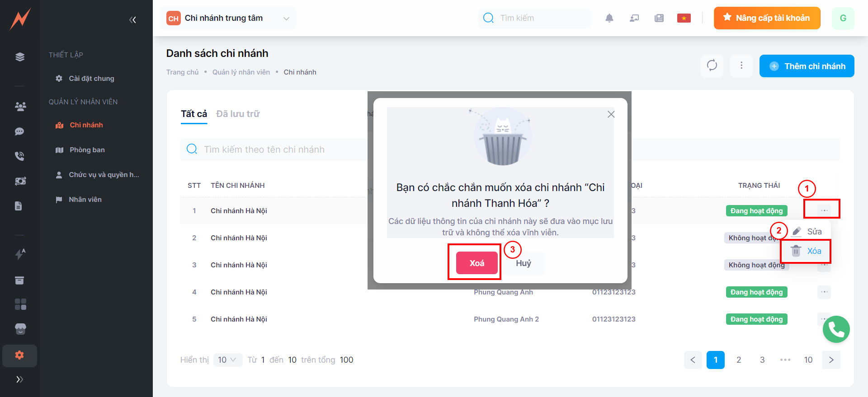Expand the left icon rail with double arrow
Viewport: 868px width, 397px height.
point(19,379)
